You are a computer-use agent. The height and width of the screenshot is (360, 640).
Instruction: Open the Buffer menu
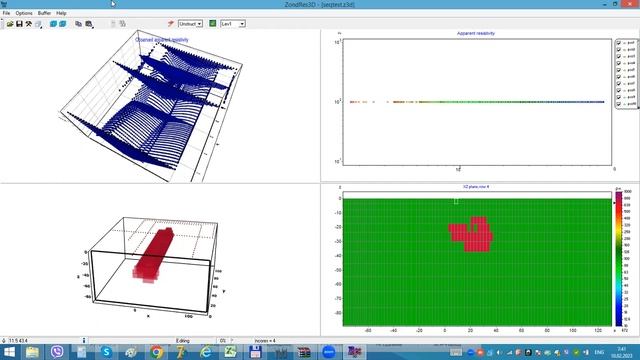tap(44, 13)
